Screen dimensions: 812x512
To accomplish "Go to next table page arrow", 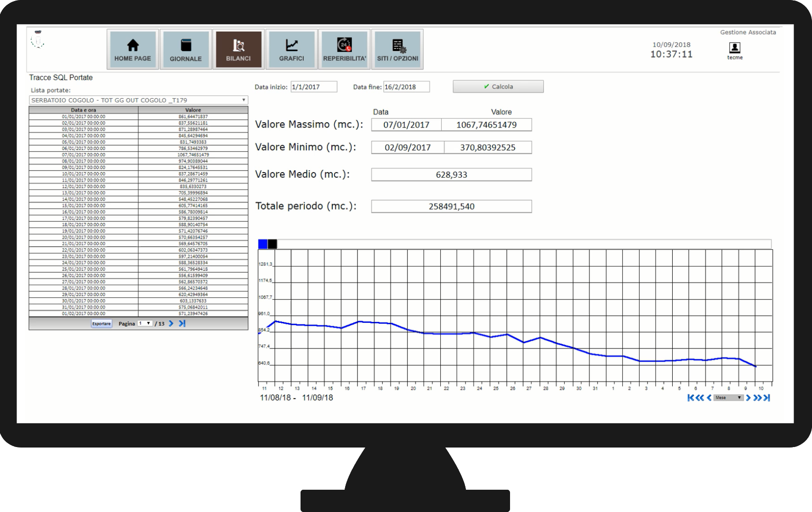I will [171, 323].
